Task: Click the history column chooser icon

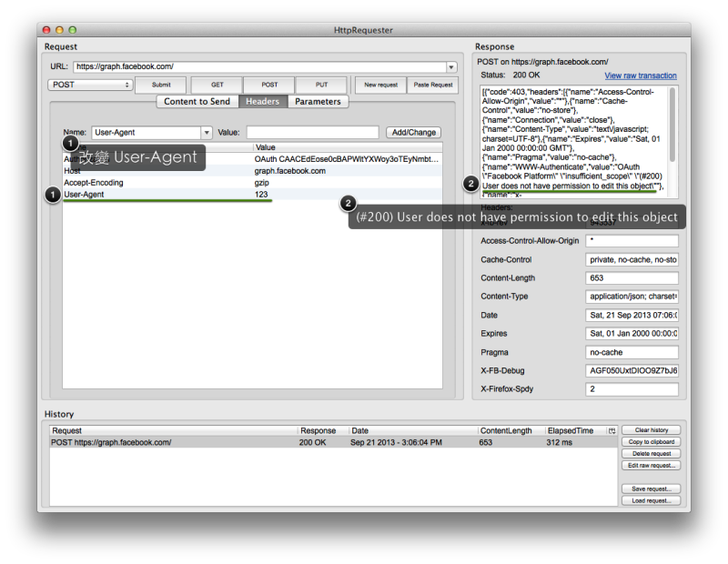Action: [612, 431]
